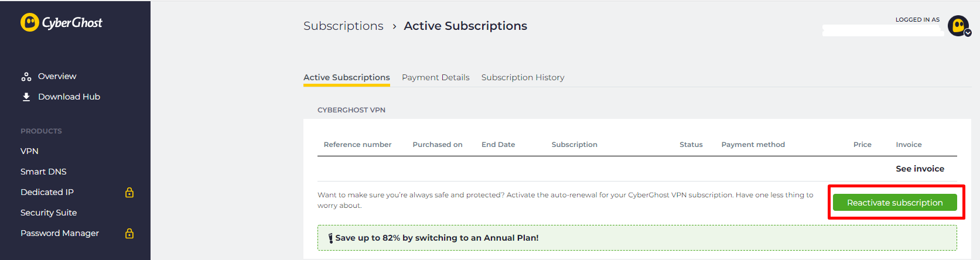Select Security Suite in sidebar
Screen dimensions: 980x260
[49, 213]
